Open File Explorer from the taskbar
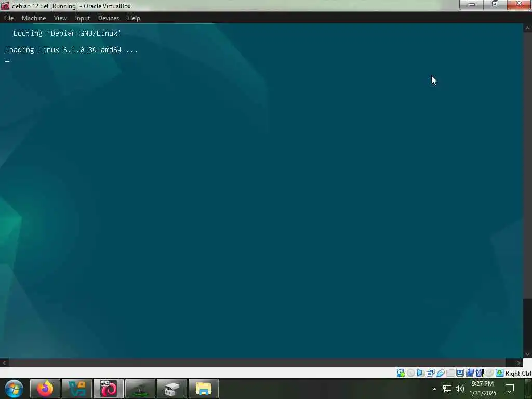Screen dimensions: 532x399 click(x=204, y=389)
